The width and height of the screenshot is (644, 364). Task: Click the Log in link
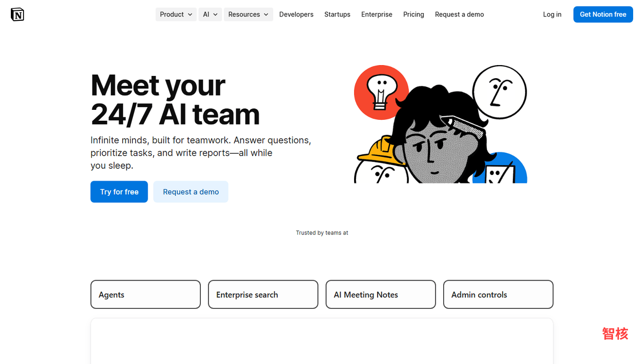click(552, 15)
